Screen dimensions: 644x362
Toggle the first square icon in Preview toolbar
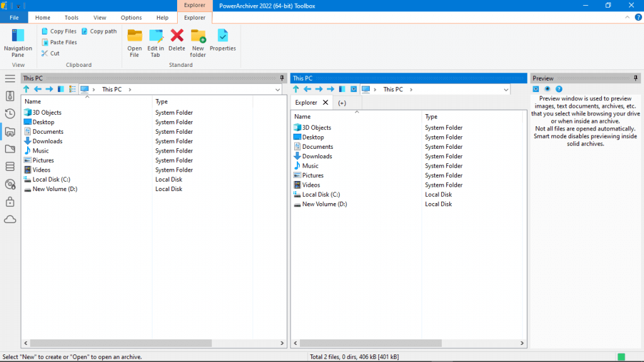(x=536, y=89)
